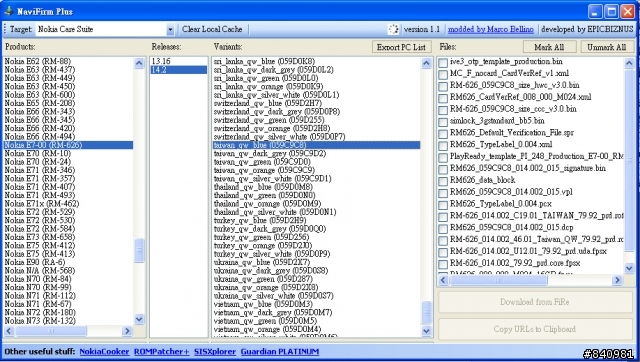Click Files list scroll up arrow
Screen dimensions: 640x362
[629, 63]
